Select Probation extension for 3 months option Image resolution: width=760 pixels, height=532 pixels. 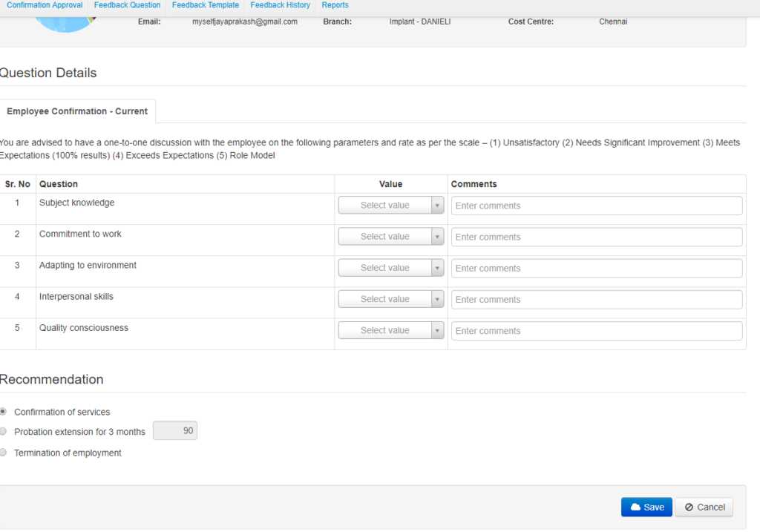click(x=3, y=431)
